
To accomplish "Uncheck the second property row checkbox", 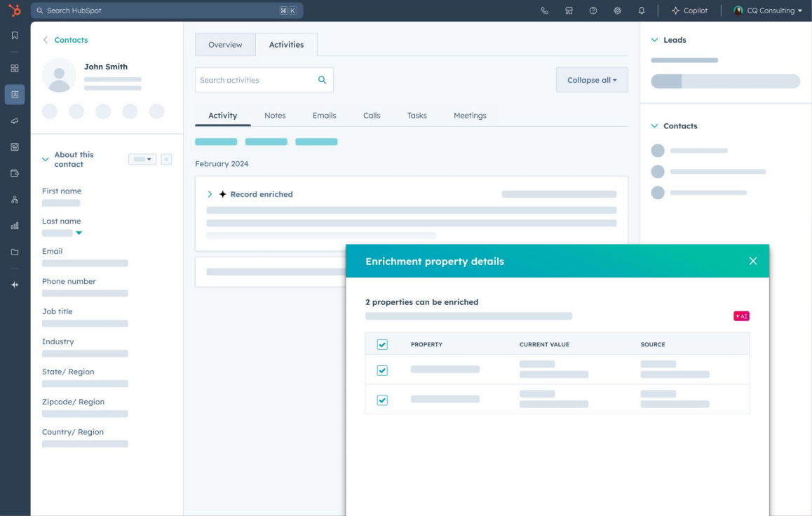I will click(382, 400).
